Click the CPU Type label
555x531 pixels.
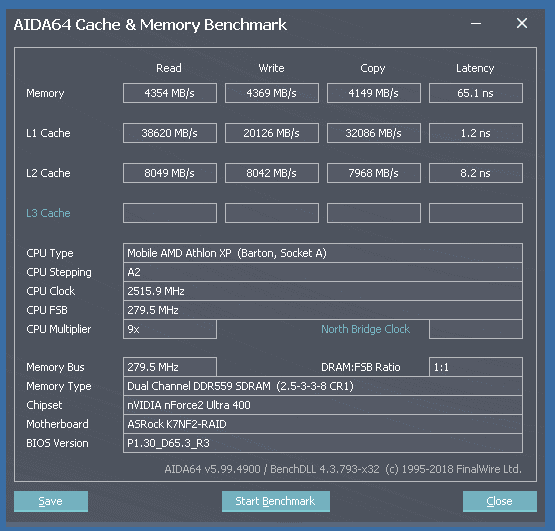[x=50, y=253]
